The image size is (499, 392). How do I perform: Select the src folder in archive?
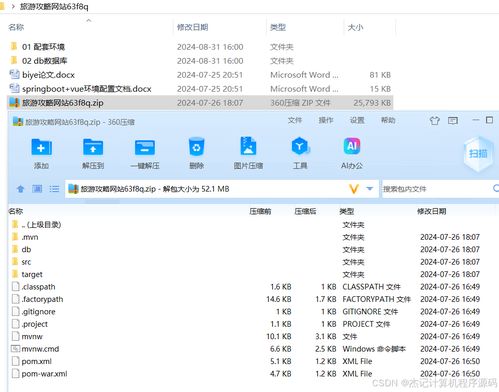click(26, 262)
